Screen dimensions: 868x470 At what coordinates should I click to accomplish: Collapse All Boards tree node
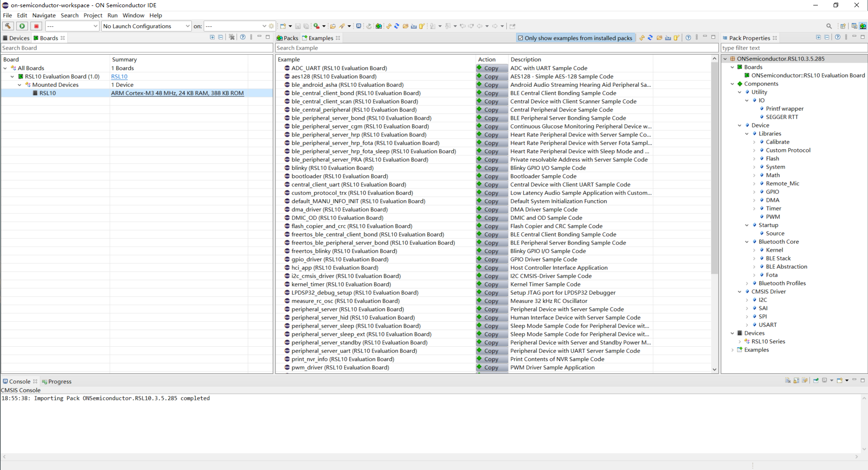pos(5,68)
